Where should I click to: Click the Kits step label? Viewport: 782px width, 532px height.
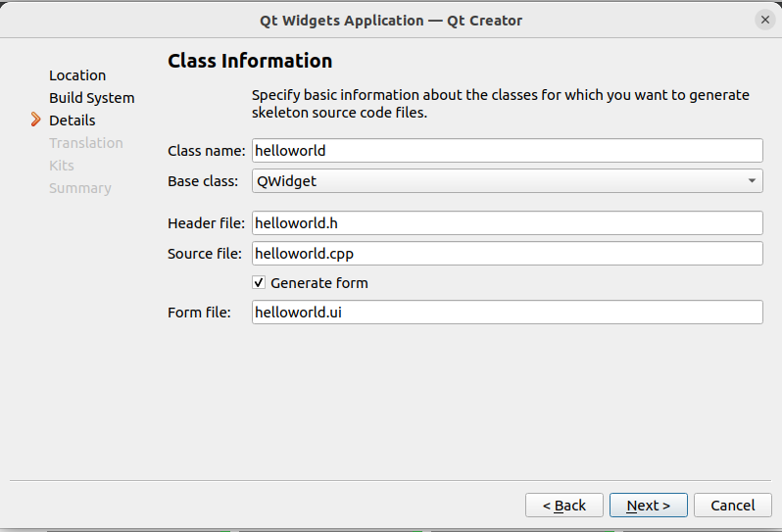point(62,166)
